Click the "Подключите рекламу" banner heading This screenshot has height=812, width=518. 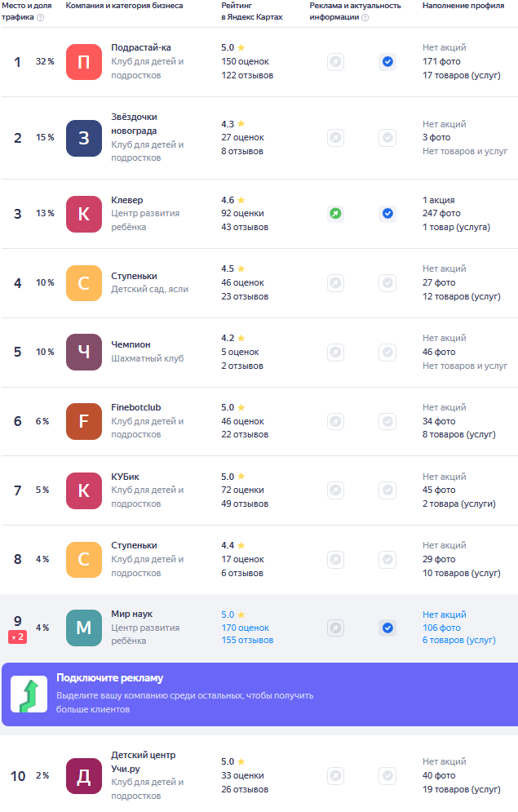pyautogui.click(x=109, y=678)
